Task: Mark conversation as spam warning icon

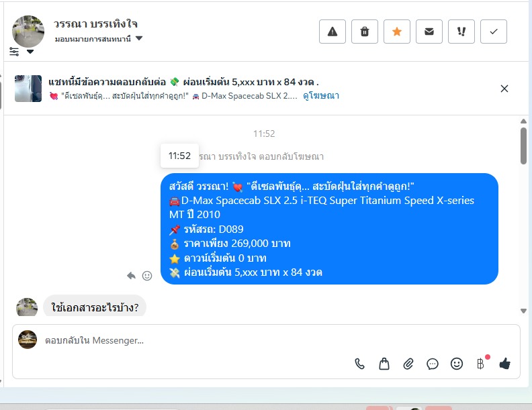Action: pos(332,32)
